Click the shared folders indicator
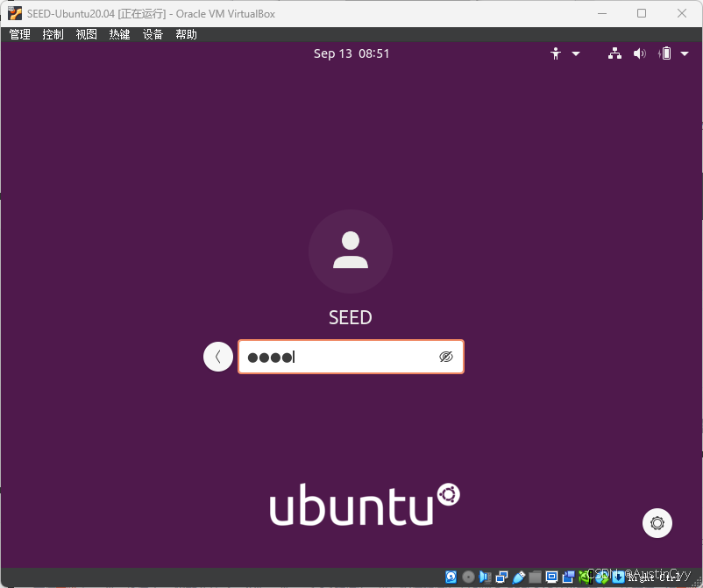 [x=535, y=577]
